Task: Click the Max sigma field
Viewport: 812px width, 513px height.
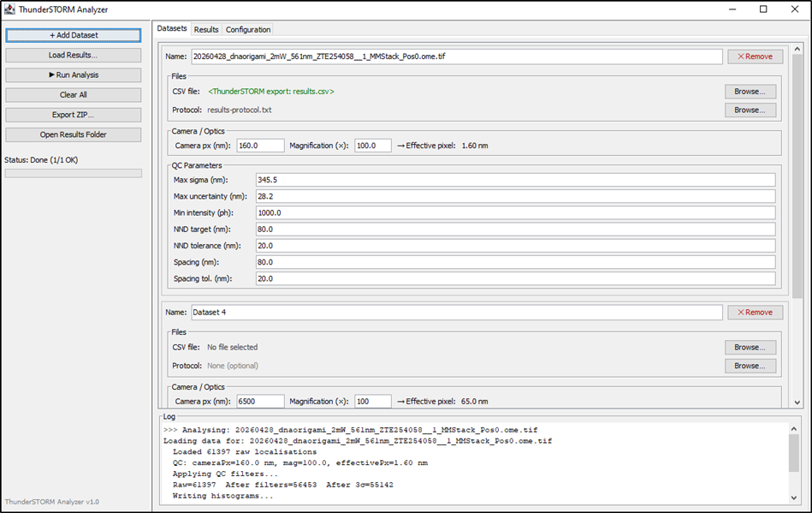Action: [x=515, y=180]
